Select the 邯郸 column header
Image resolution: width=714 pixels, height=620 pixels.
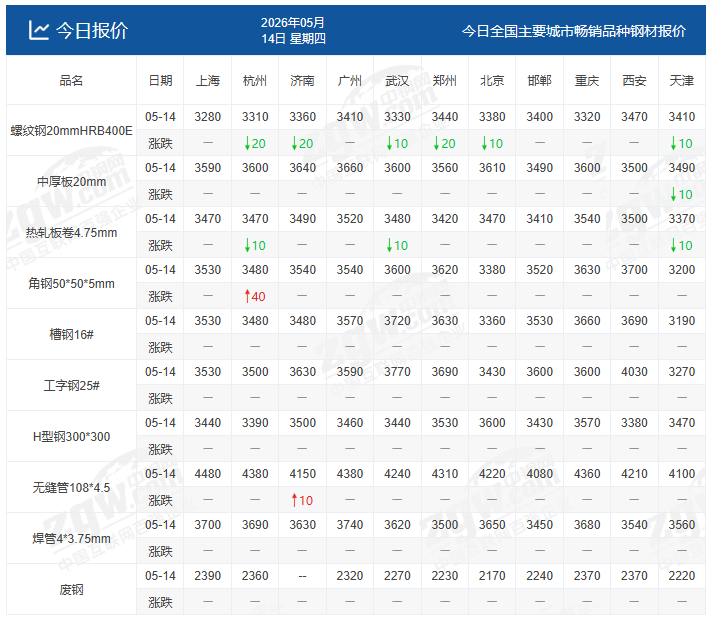[x=540, y=81]
